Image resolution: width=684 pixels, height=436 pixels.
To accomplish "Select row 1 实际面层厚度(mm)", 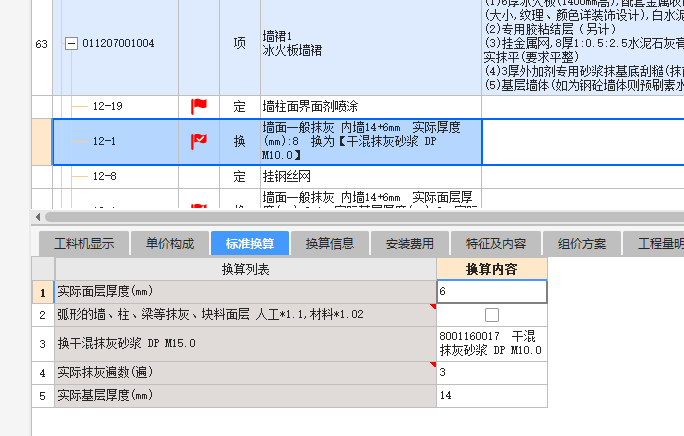I will pos(246,292).
